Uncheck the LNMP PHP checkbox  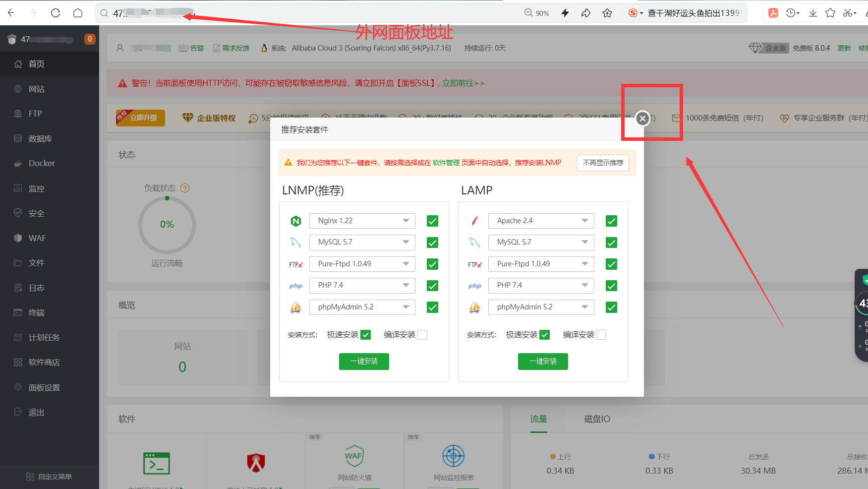pyautogui.click(x=432, y=286)
